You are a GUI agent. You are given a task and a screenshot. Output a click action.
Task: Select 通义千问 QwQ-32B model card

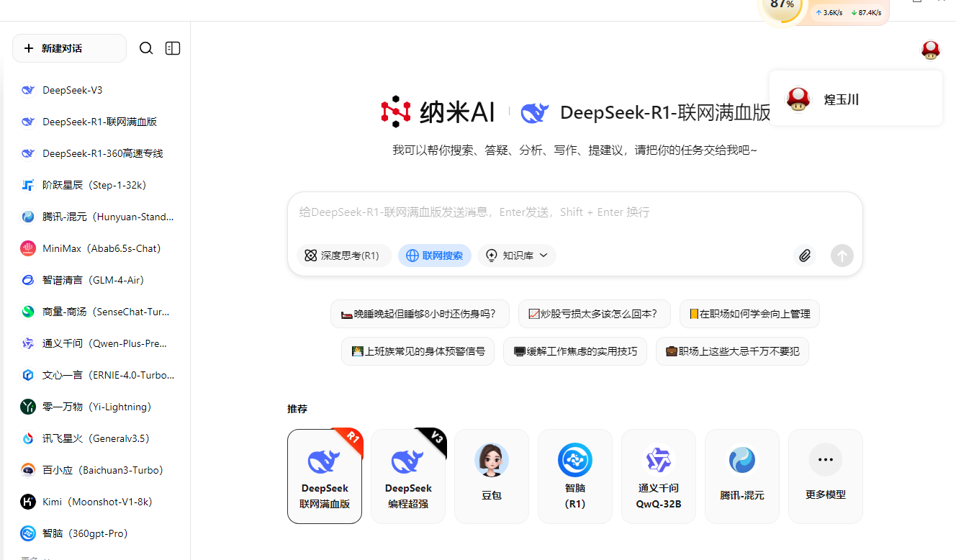point(659,477)
